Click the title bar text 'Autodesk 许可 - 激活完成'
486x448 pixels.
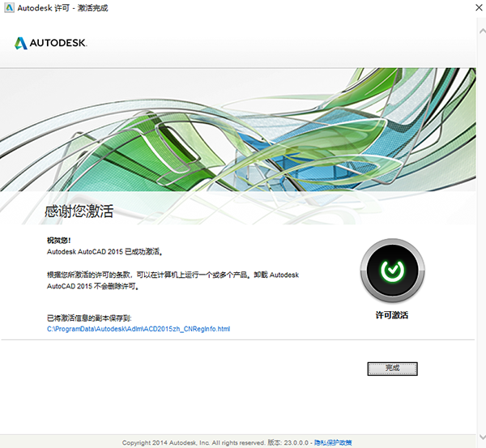[62, 8]
